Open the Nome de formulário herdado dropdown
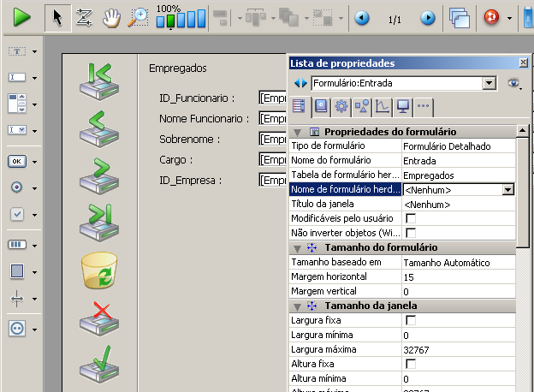The width and height of the screenshot is (534, 392). coord(507,190)
